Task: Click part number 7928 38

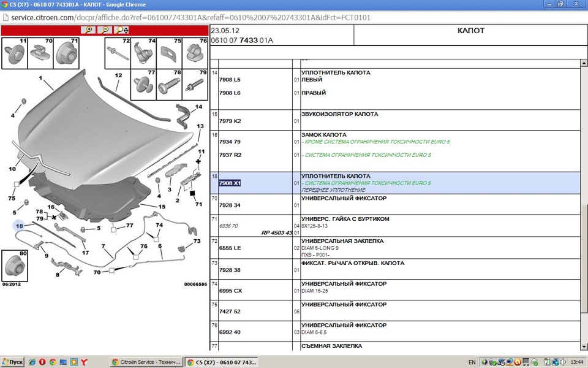Action: (x=230, y=270)
